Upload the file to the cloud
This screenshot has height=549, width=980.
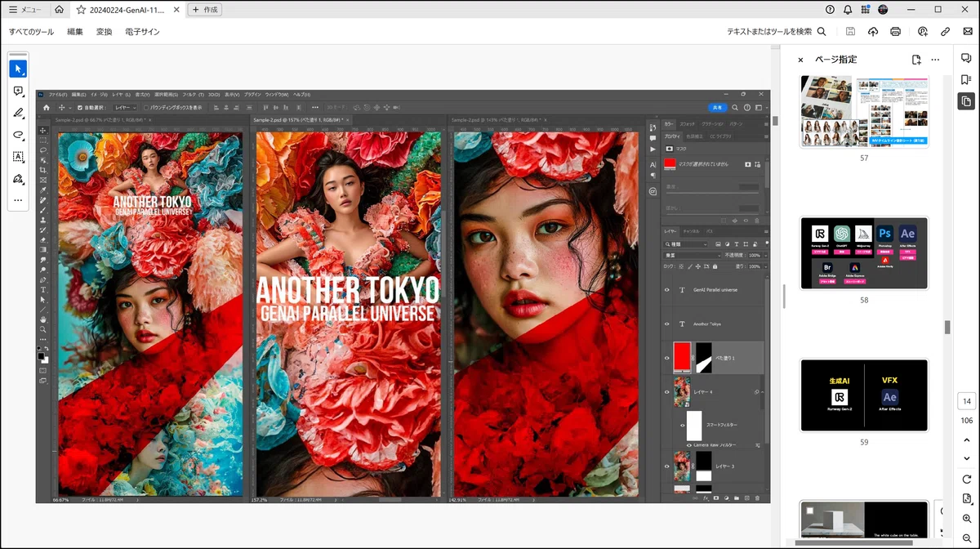point(873,31)
